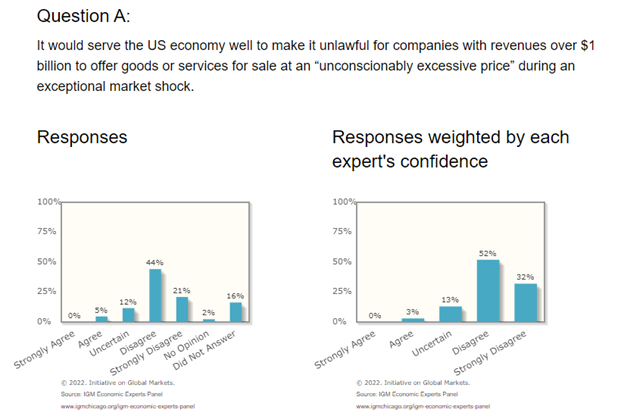Image resolution: width=624 pixels, height=419 pixels.
Task: Click the 32% Strongly Disagree bar in weighted chart
Action: point(525,303)
